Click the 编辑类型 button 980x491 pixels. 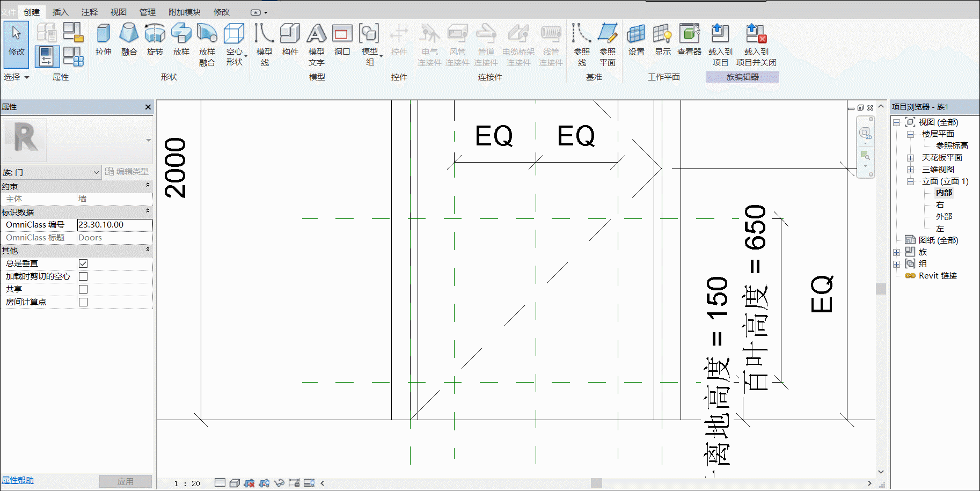127,172
